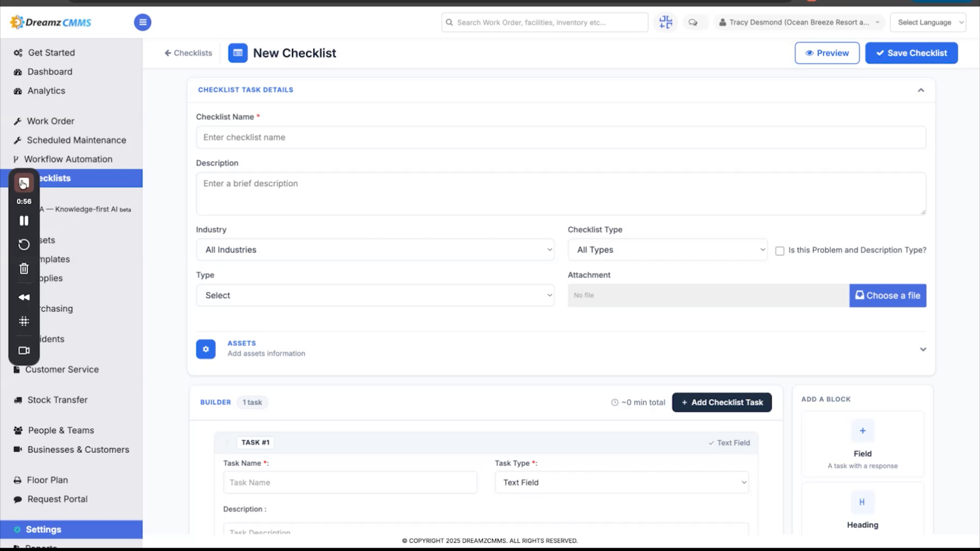Expand the Assets section chevron
This screenshot has width=980, height=551.
click(x=923, y=349)
